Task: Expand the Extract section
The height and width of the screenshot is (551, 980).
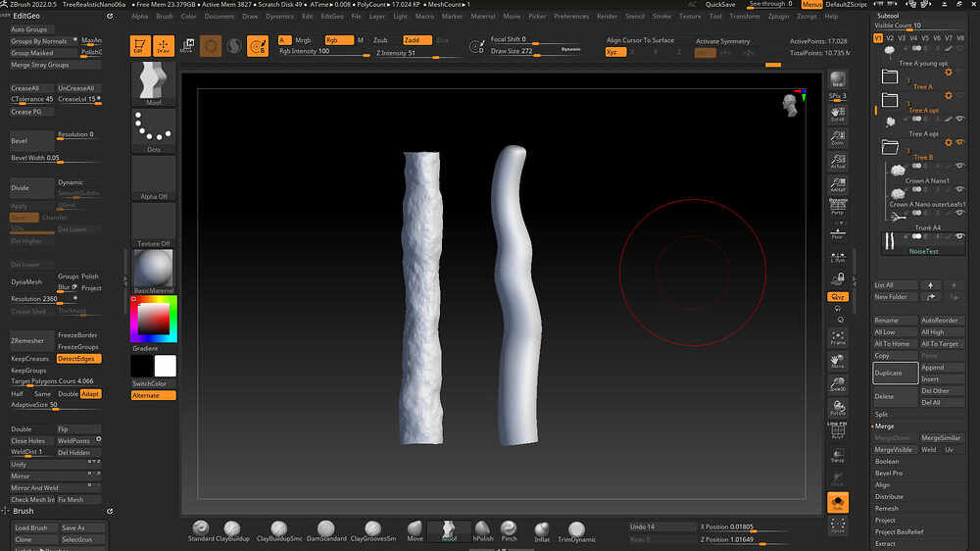Action: 885,543
